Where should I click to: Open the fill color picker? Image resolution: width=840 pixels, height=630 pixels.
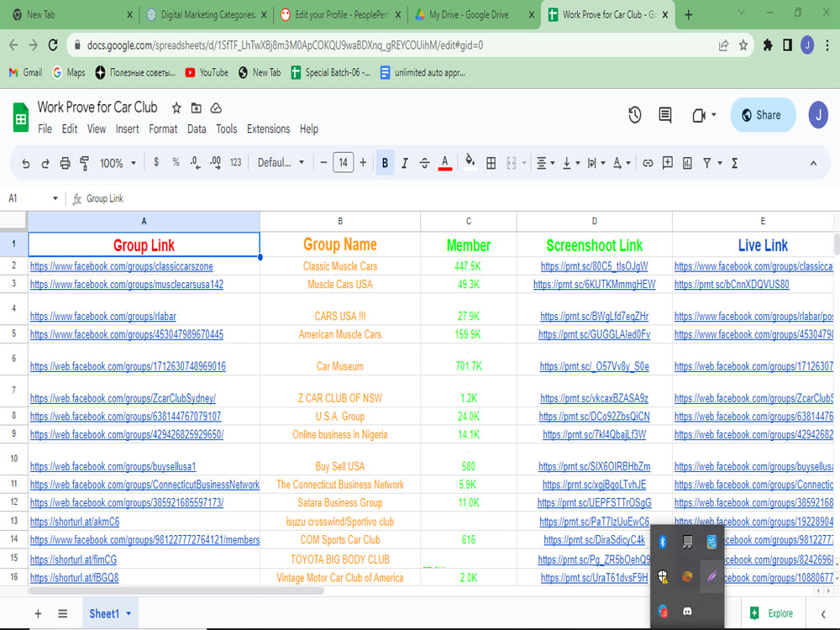click(x=470, y=162)
